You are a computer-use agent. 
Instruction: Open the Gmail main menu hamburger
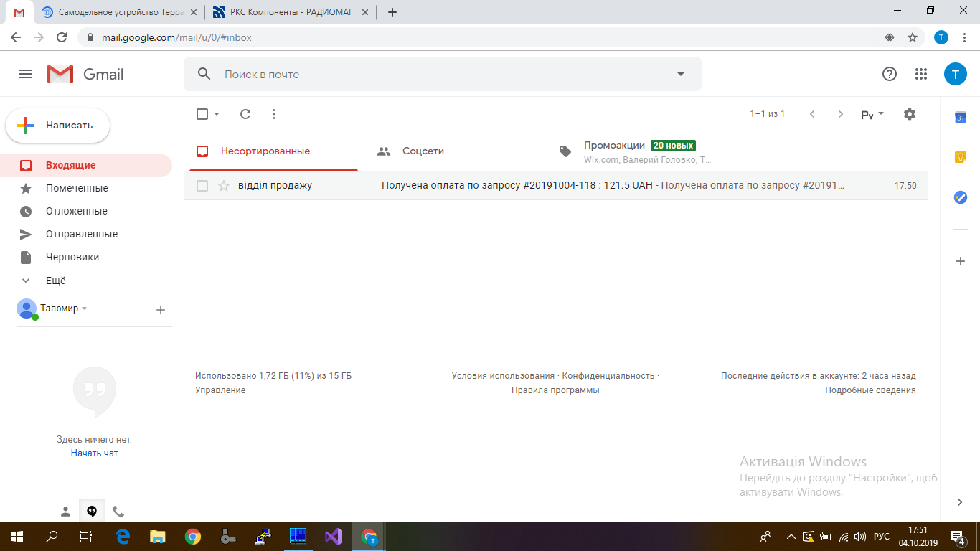tap(26, 74)
